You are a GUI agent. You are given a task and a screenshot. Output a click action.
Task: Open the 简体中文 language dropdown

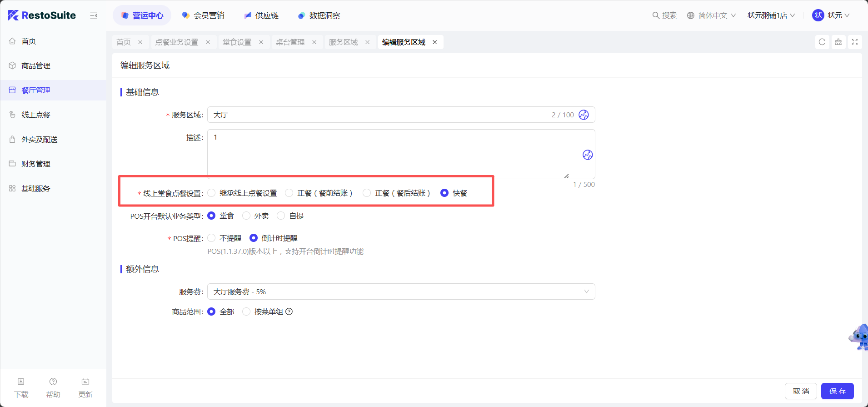tap(711, 15)
